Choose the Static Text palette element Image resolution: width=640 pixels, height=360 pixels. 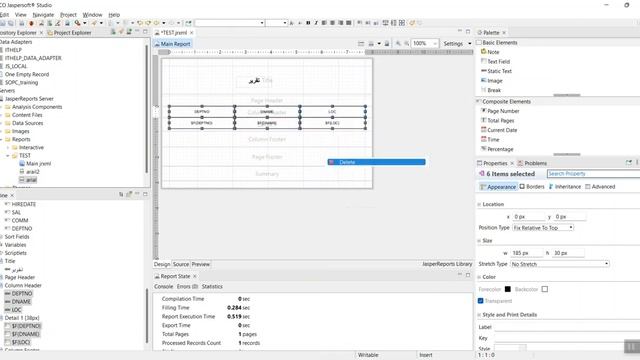coord(496,71)
